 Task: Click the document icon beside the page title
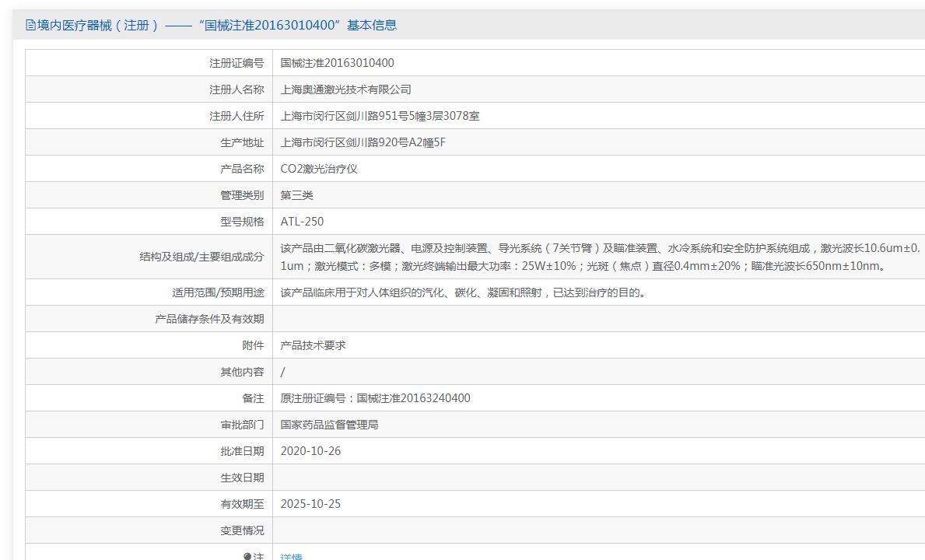[30, 26]
